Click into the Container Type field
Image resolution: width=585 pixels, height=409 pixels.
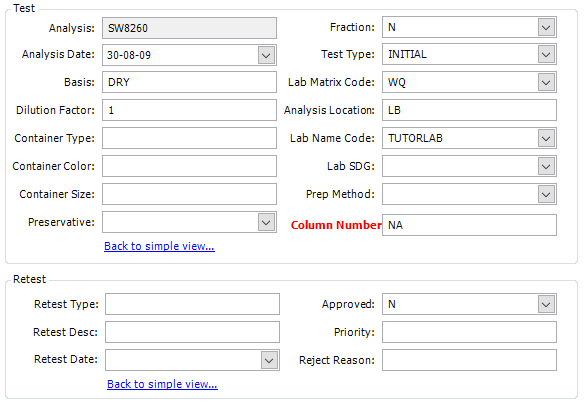190,138
